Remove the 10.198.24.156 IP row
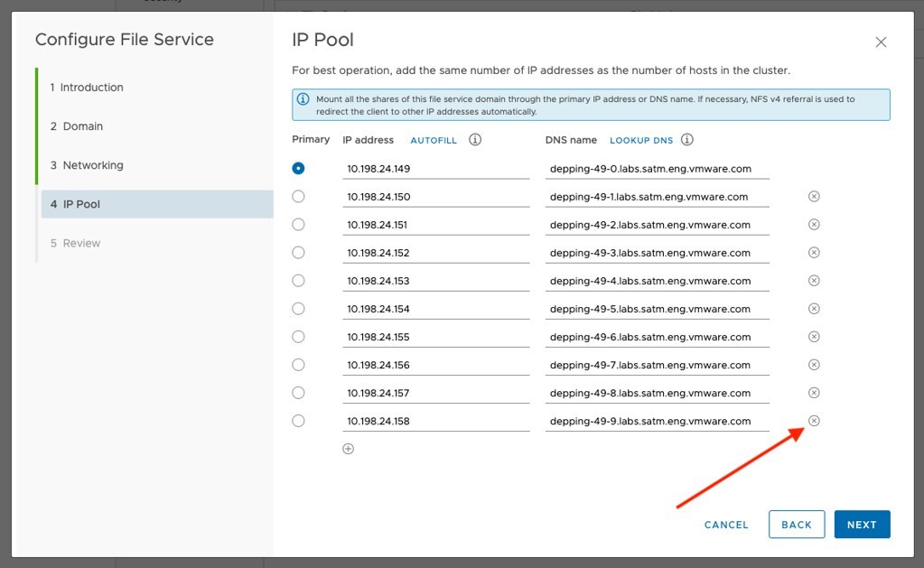 click(x=813, y=365)
